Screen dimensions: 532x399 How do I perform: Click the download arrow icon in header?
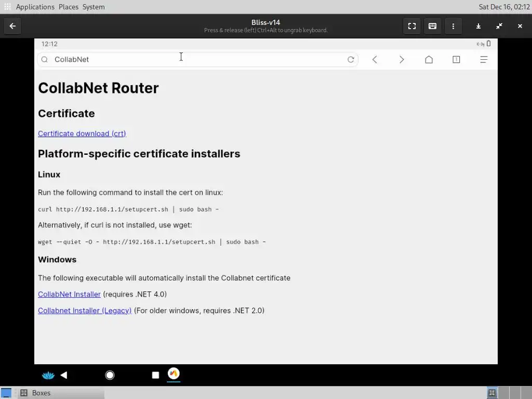[478, 26]
